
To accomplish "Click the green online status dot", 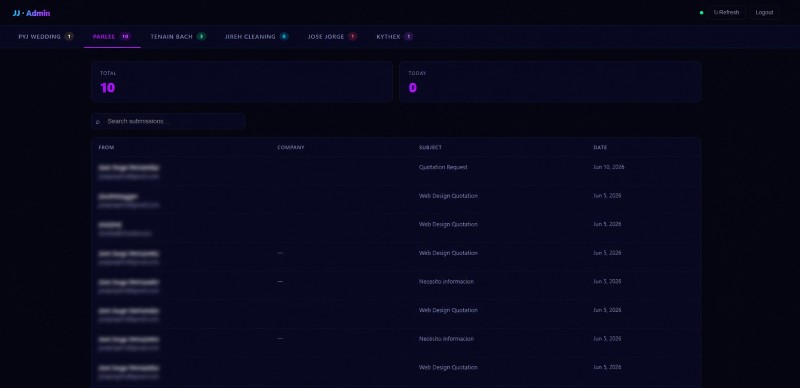I will click(702, 13).
